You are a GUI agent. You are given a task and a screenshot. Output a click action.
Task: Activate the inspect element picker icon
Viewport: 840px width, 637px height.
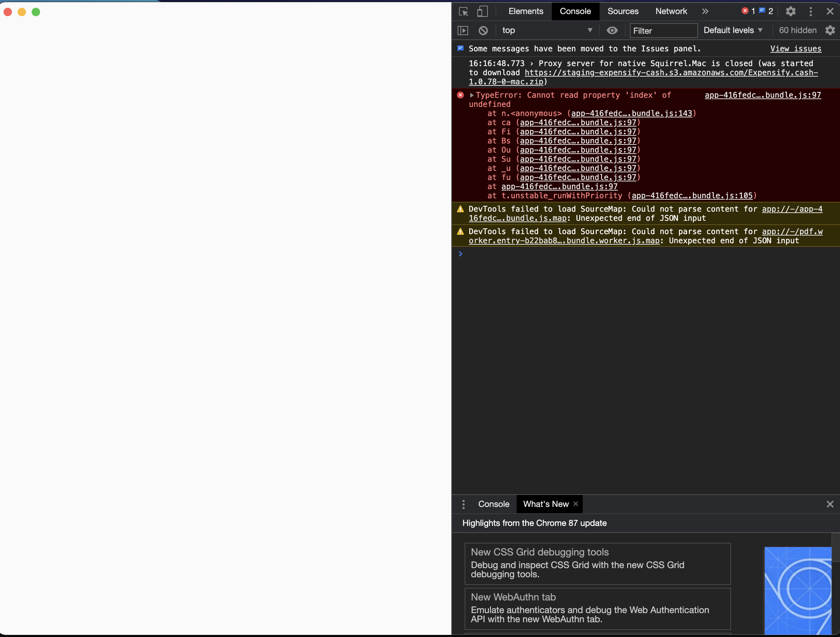(464, 11)
